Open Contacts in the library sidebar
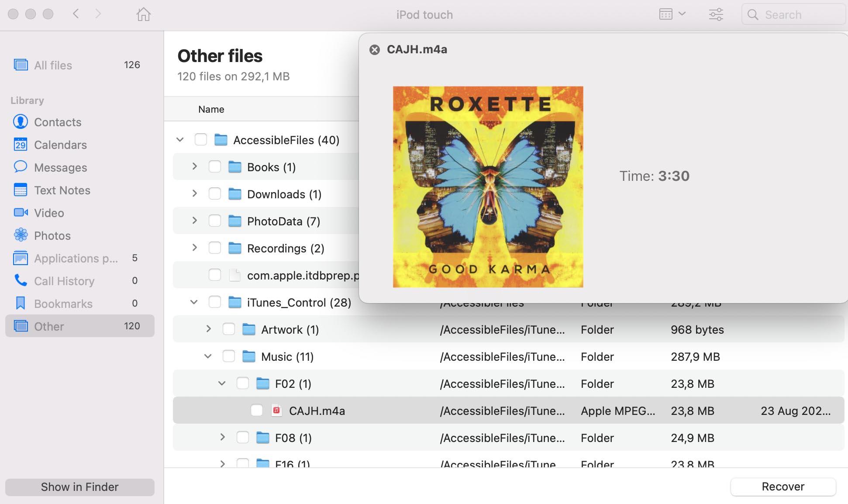 click(80, 122)
